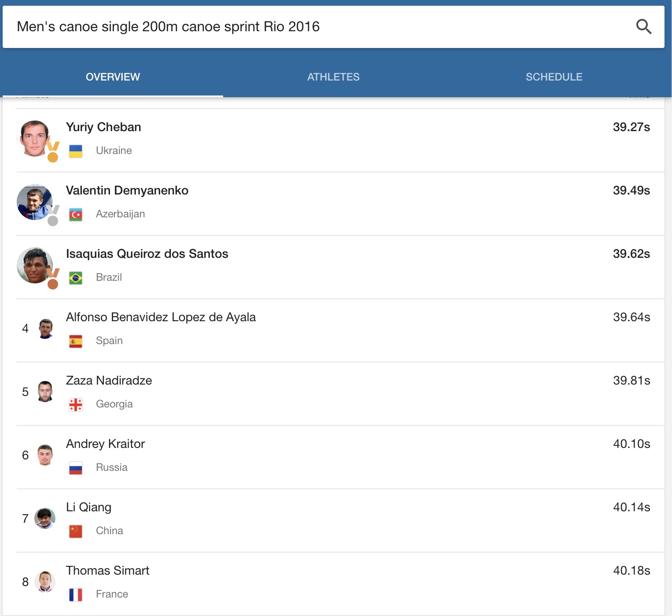Select the Overview tab
672x616 pixels.
tap(113, 77)
